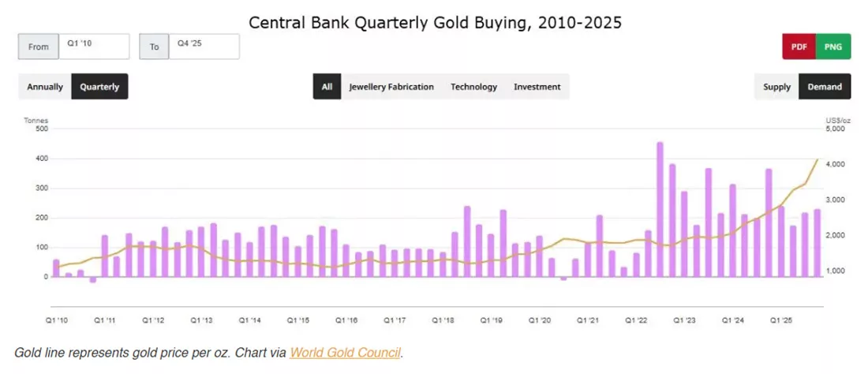Select Quarterly view toggle
The height and width of the screenshot is (374, 868).
point(99,87)
